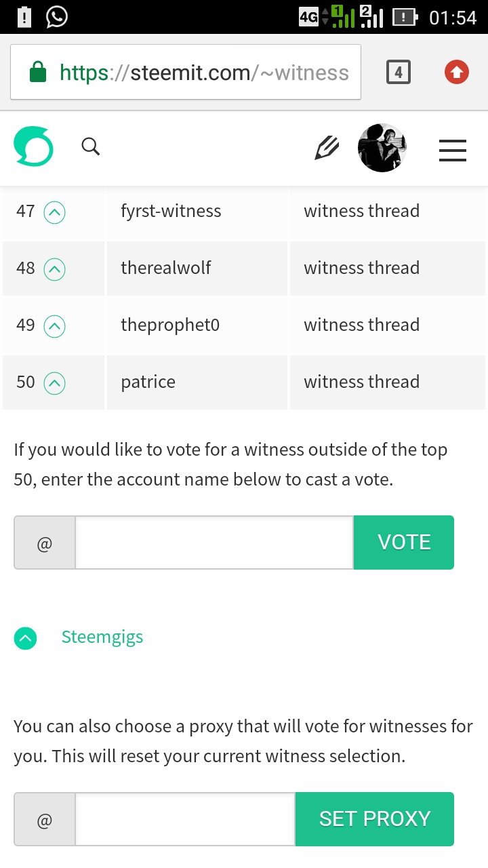
Task: Open the hamburger menu
Action: (453, 150)
